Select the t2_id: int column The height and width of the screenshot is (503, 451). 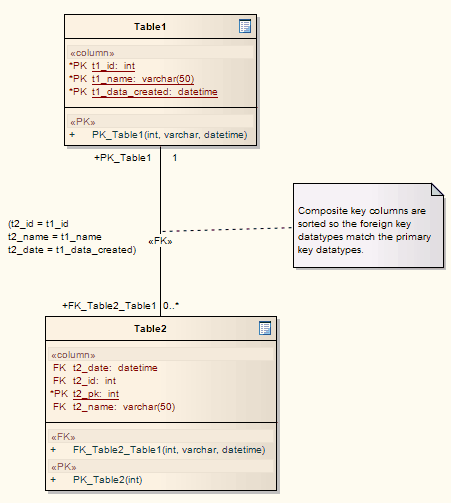(x=84, y=381)
